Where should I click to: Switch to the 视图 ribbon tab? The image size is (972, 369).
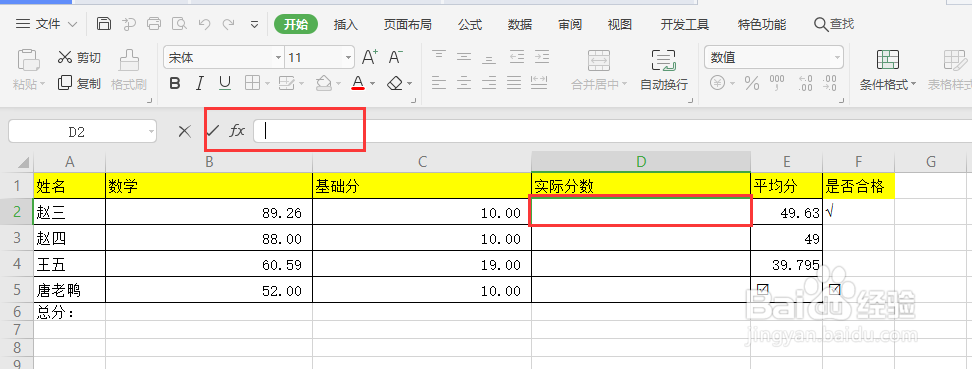619,25
